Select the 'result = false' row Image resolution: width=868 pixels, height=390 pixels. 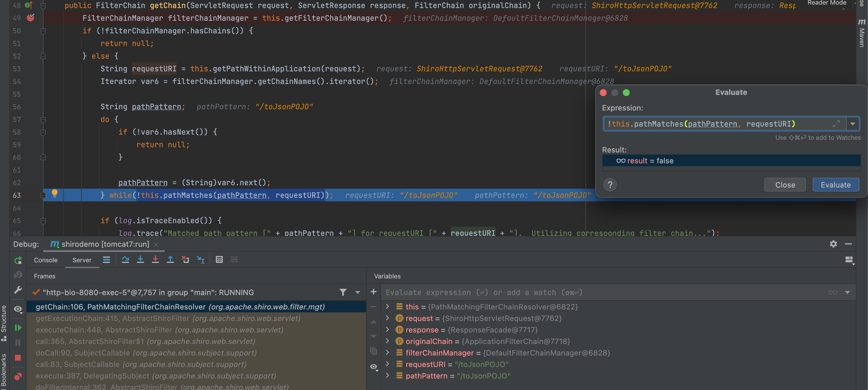coord(731,161)
